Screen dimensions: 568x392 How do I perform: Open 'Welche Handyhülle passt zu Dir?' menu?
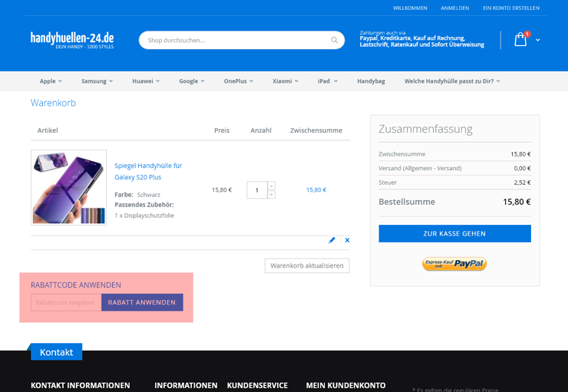[x=452, y=81]
